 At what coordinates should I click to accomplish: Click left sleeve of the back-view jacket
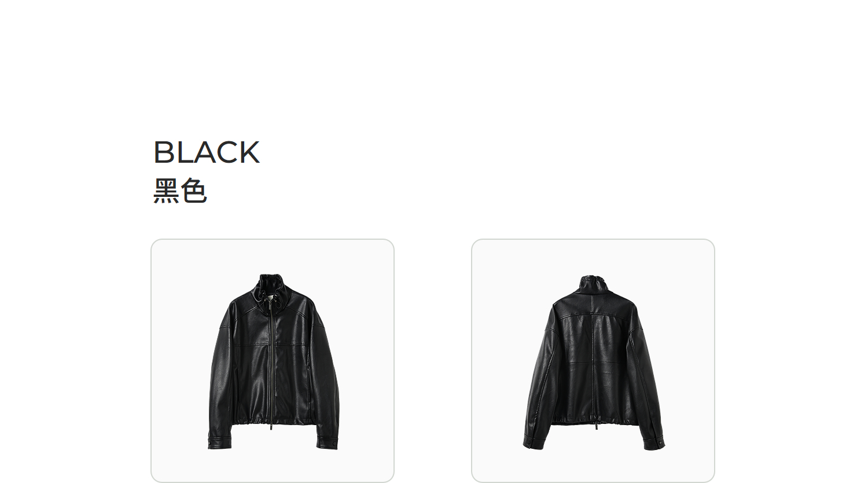540,376
